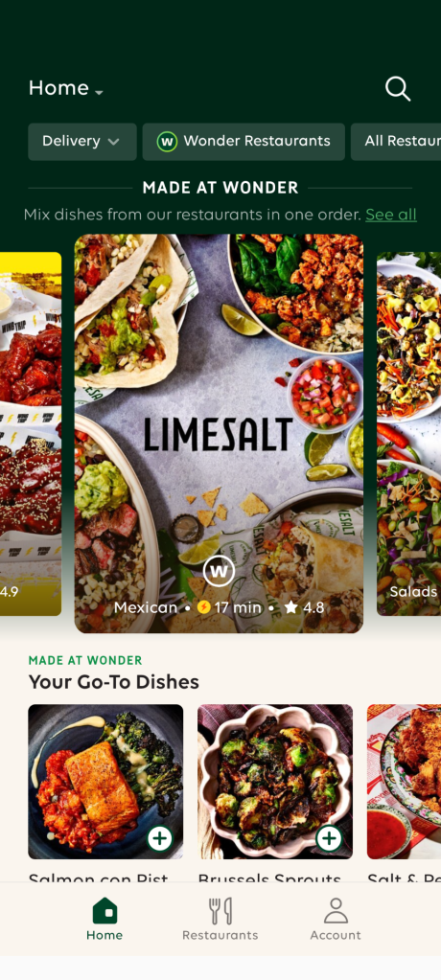Open search with the magnifying glass icon
441x980 pixels.
(x=398, y=89)
